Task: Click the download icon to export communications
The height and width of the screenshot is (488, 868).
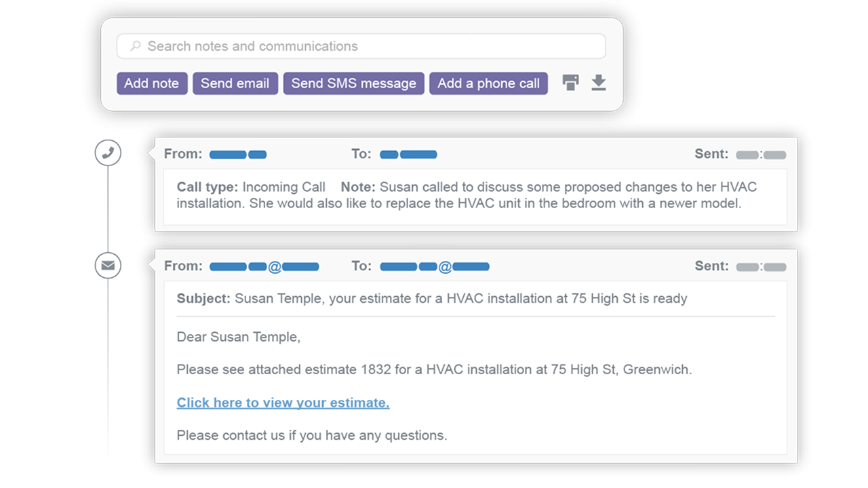Action: pyautogui.click(x=598, y=82)
